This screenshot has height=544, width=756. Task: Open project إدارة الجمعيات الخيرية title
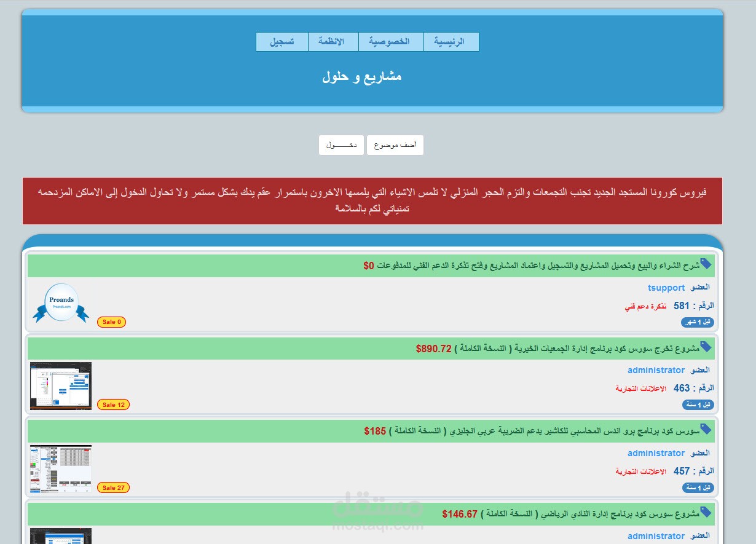(x=578, y=349)
